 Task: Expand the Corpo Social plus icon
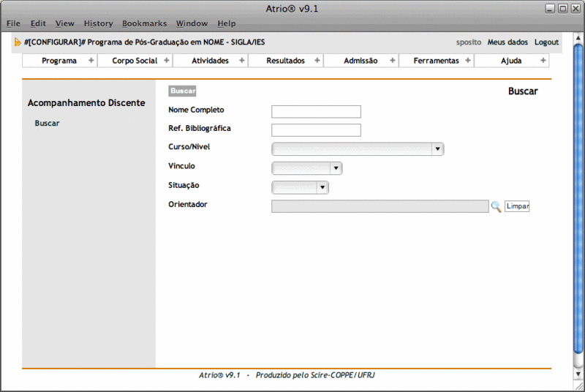167,61
